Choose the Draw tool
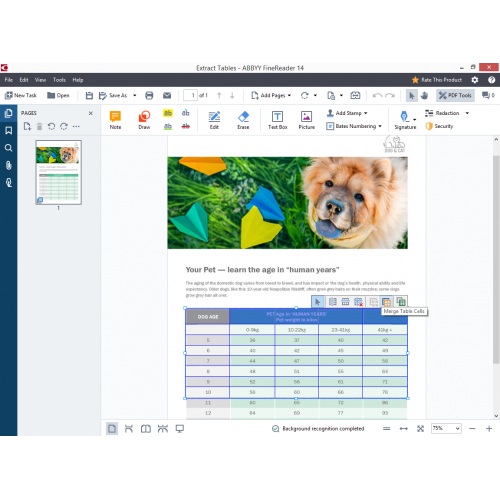Viewport: 500px width, 500px height. coord(144,120)
